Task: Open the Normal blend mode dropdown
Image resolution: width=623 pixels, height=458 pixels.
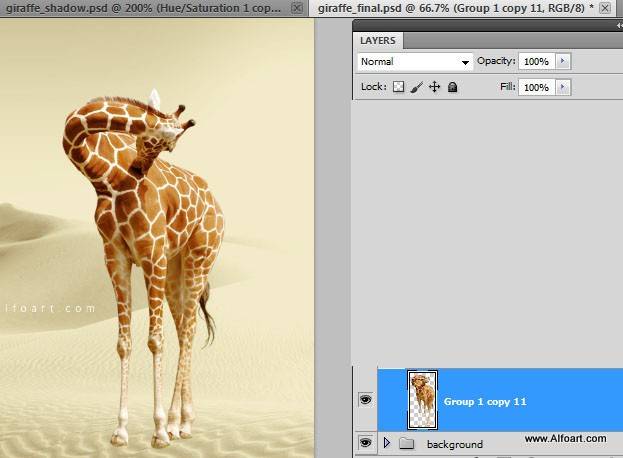Action: click(415, 62)
